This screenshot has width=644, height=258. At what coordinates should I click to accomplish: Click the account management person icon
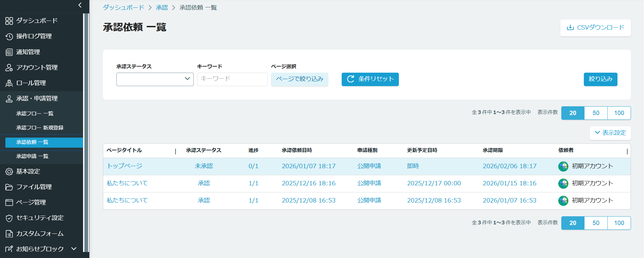(x=9, y=68)
